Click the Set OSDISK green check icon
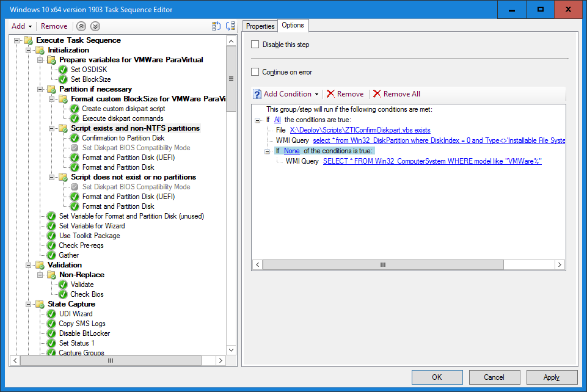Image resolution: width=587 pixels, height=392 pixels. click(x=64, y=70)
